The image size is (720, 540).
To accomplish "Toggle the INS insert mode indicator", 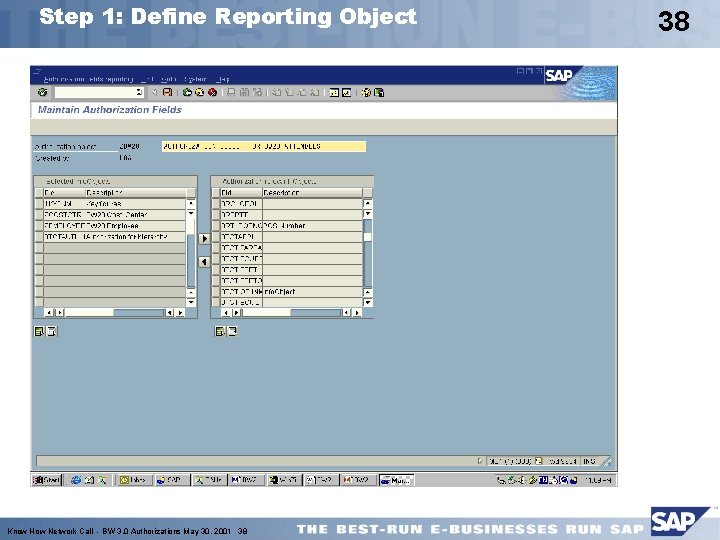I will click(x=590, y=461).
